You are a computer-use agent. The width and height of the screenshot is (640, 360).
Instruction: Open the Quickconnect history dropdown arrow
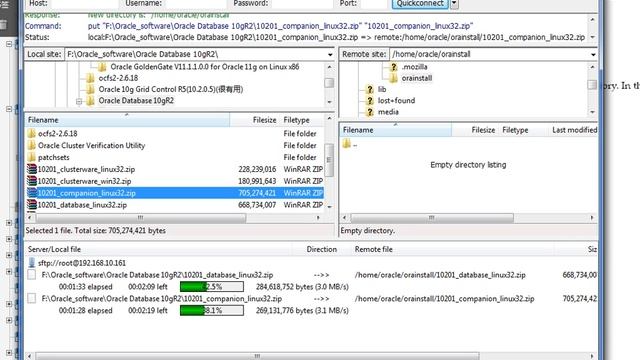454,3
